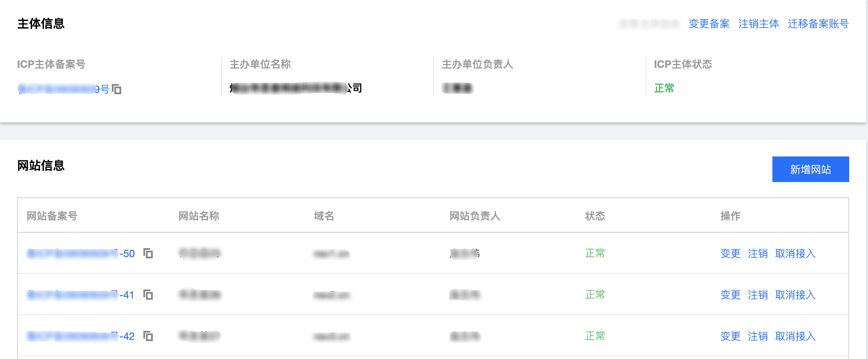Open website record number link ending -42
The image size is (868, 359).
click(x=80, y=336)
